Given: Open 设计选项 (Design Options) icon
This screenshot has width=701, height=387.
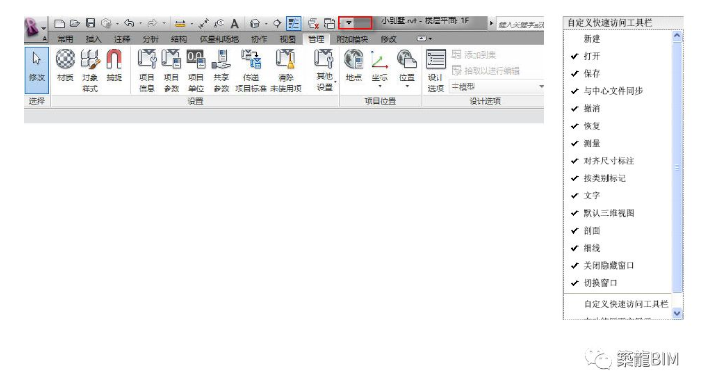Looking at the screenshot, I should (x=435, y=71).
